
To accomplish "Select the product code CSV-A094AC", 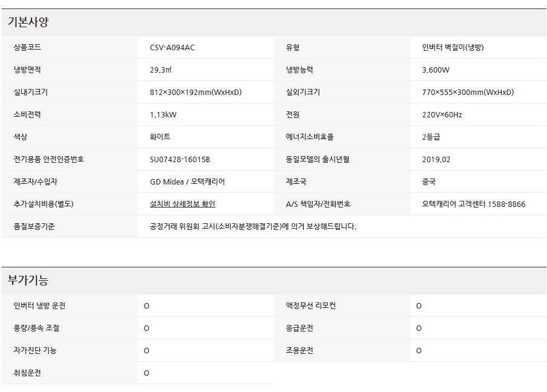I will pyautogui.click(x=172, y=48).
